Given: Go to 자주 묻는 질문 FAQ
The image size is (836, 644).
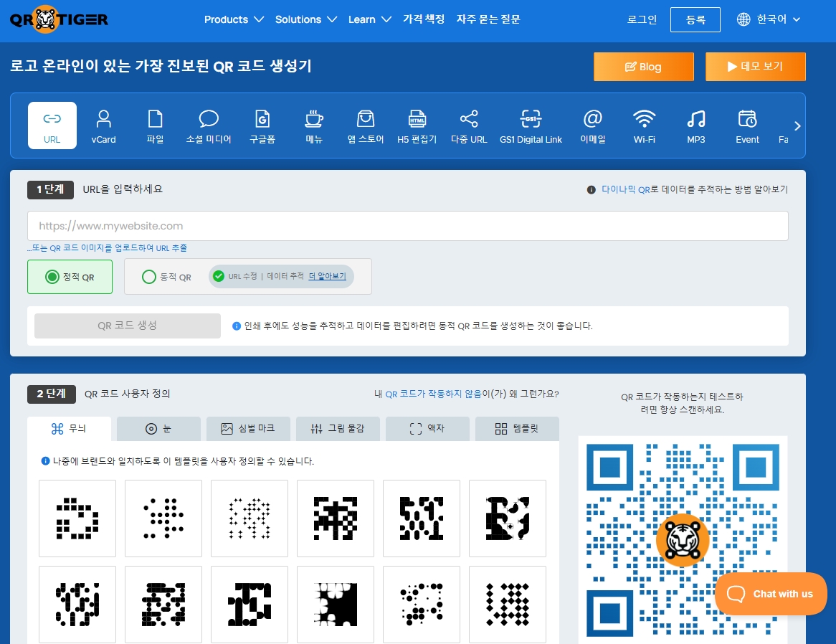Looking at the screenshot, I should tap(488, 19).
